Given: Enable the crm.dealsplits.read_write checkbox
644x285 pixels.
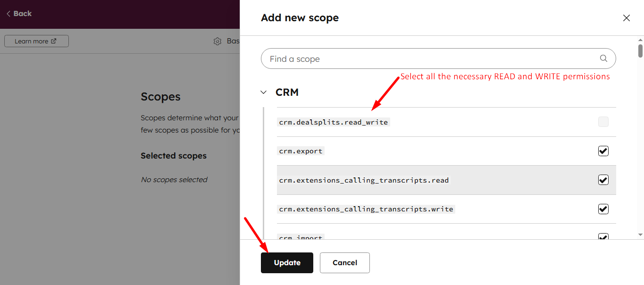Looking at the screenshot, I should pyautogui.click(x=603, y=122).
